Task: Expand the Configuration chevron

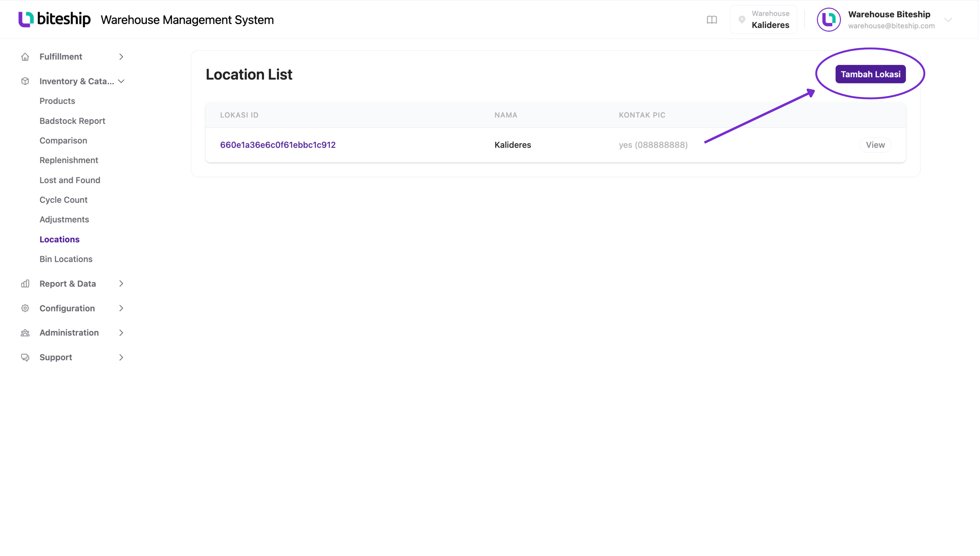Action: point(121,308)
